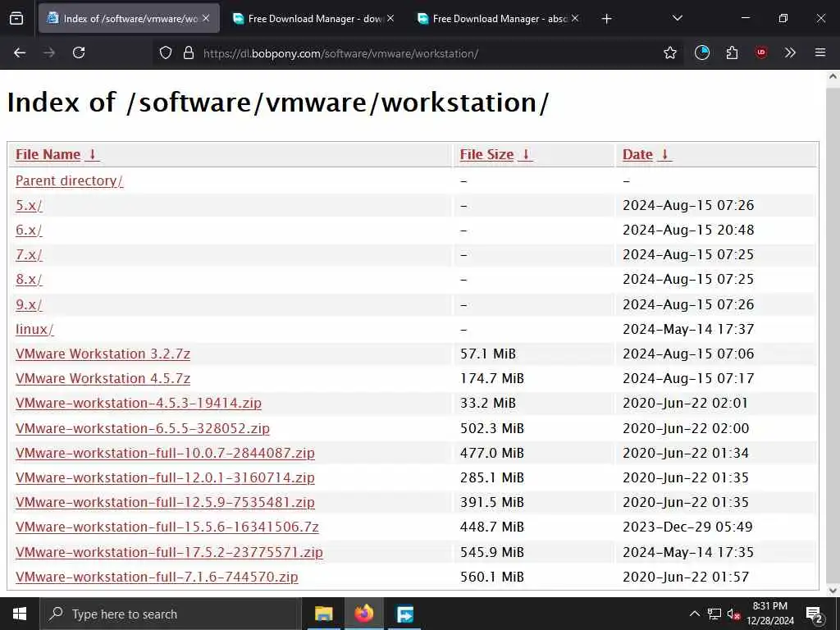Viewport: 840px width, 630px height.
Task: Click the forward navigation arrow
Action: point(49,52)
